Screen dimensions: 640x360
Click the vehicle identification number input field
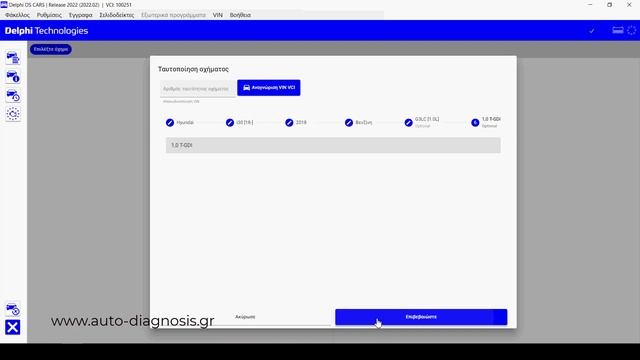[x=198, y=89]
